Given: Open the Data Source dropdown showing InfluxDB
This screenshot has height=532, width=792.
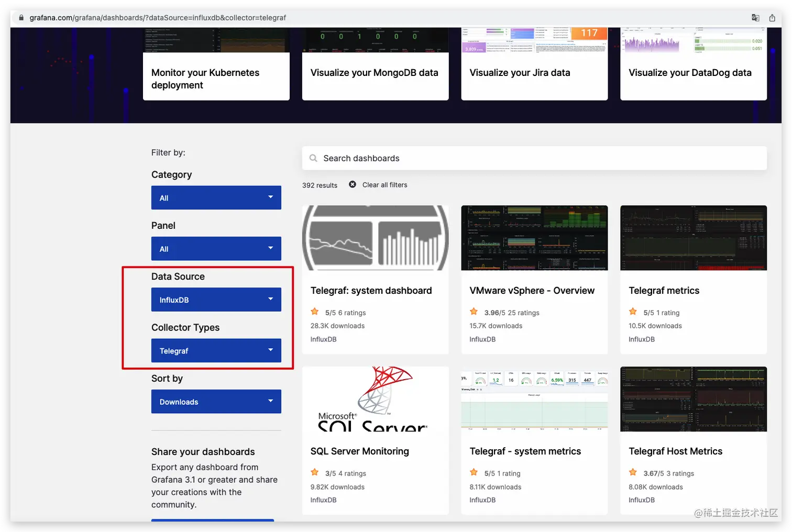Looking at the screenshot, I should click(216, 300).
